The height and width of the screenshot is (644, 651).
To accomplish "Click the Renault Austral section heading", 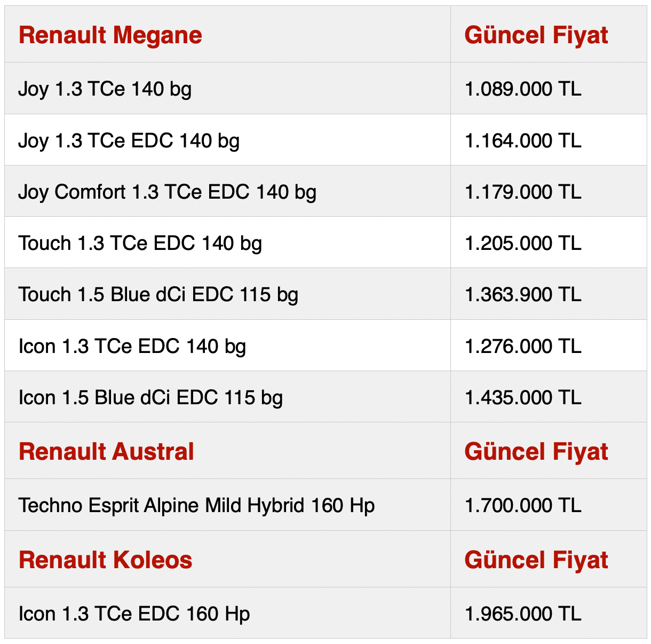I will [x=106, y=452].
